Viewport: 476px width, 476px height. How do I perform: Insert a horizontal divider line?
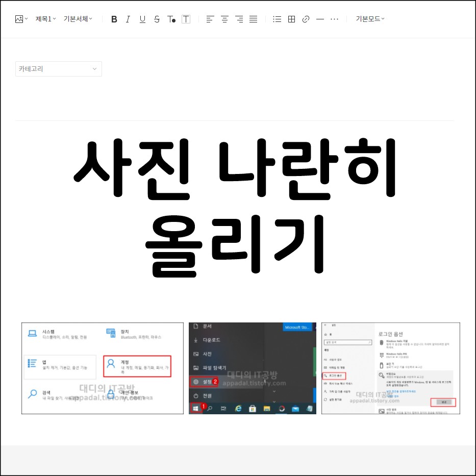pos(320,19)
